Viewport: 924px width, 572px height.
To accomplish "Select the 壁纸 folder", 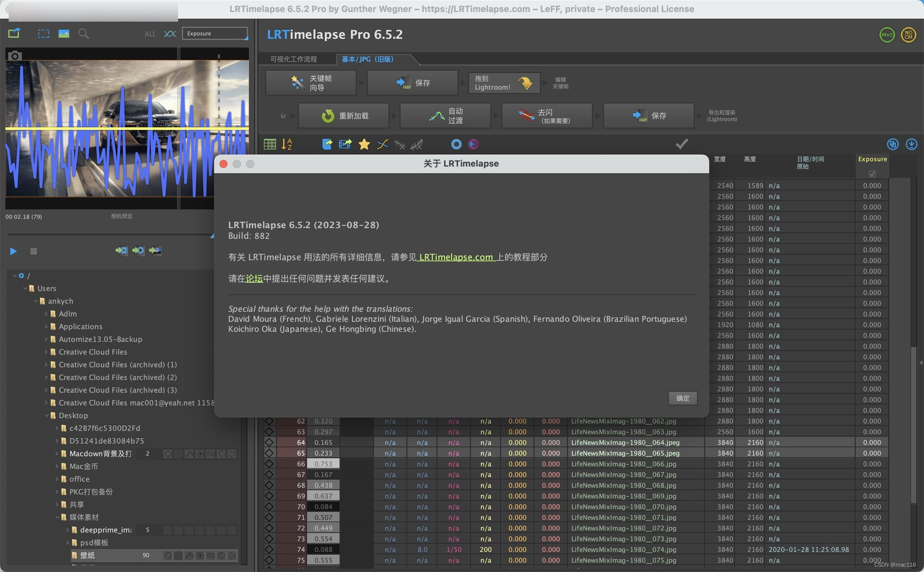I will coord(87,555).
